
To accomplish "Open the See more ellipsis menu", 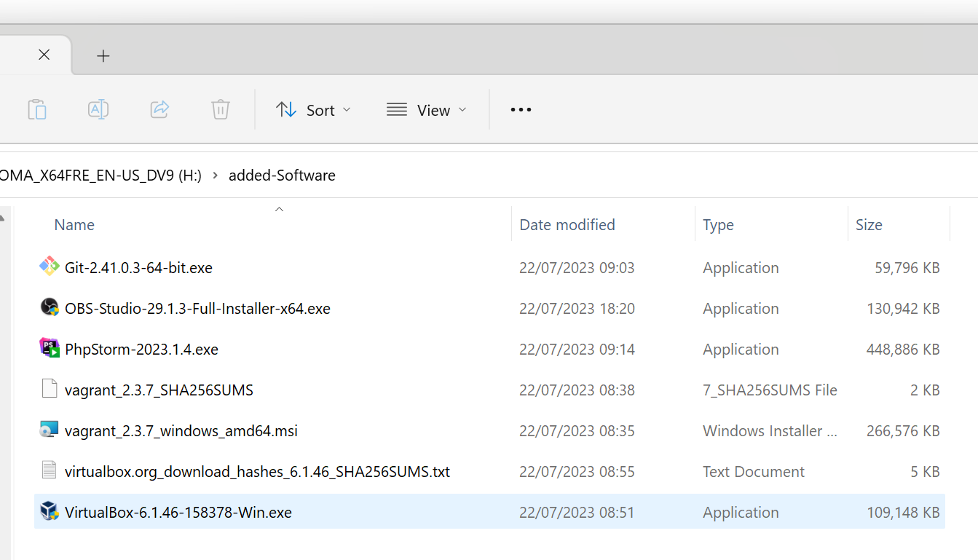I will pos(521,110).
